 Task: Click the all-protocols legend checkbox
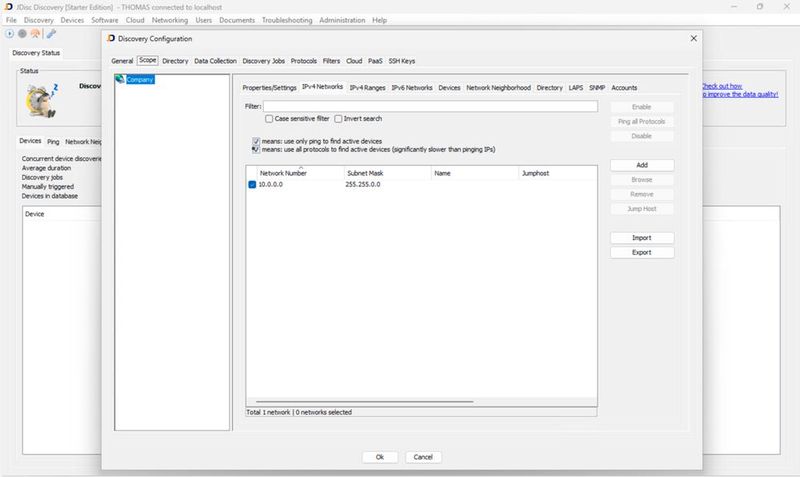click(256, 149)
